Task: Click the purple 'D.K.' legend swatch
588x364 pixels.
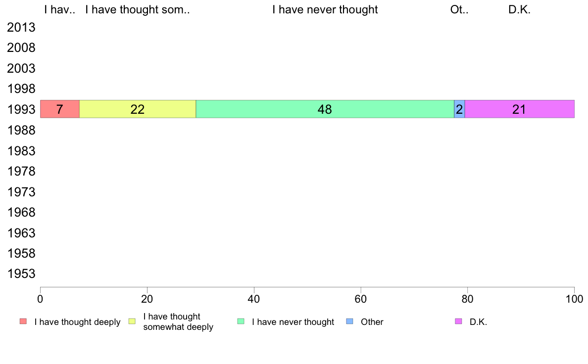Action: coord(458,321)
